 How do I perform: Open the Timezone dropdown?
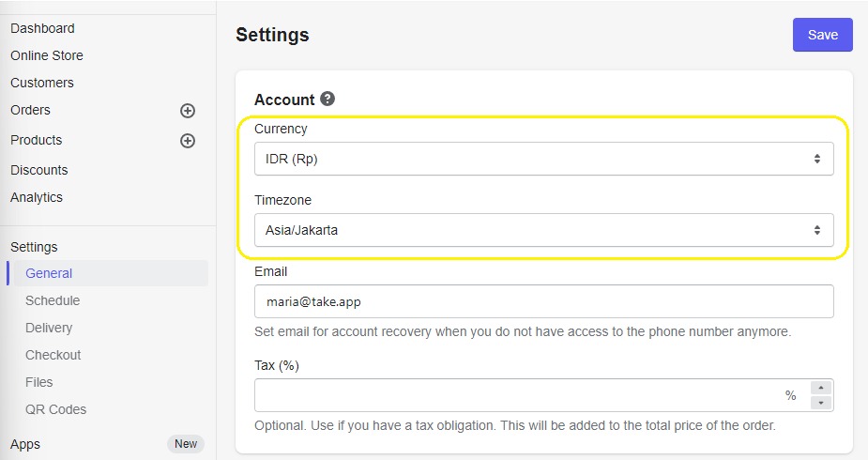(543, 230)
